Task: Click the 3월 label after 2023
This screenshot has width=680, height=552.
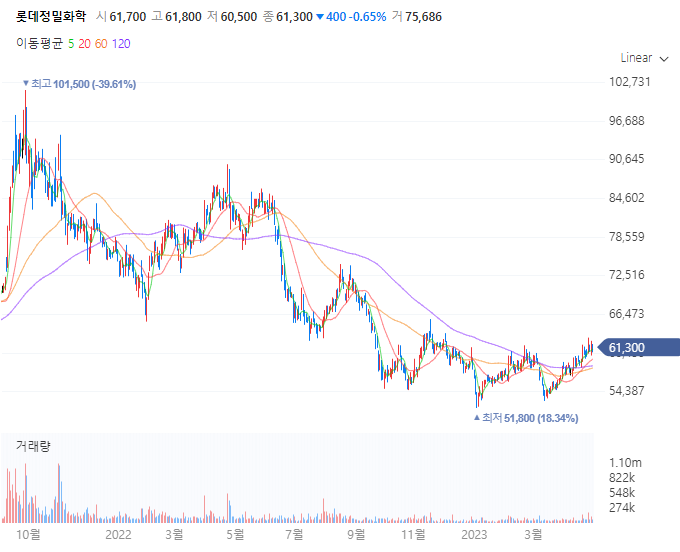Action: [533, 534]
